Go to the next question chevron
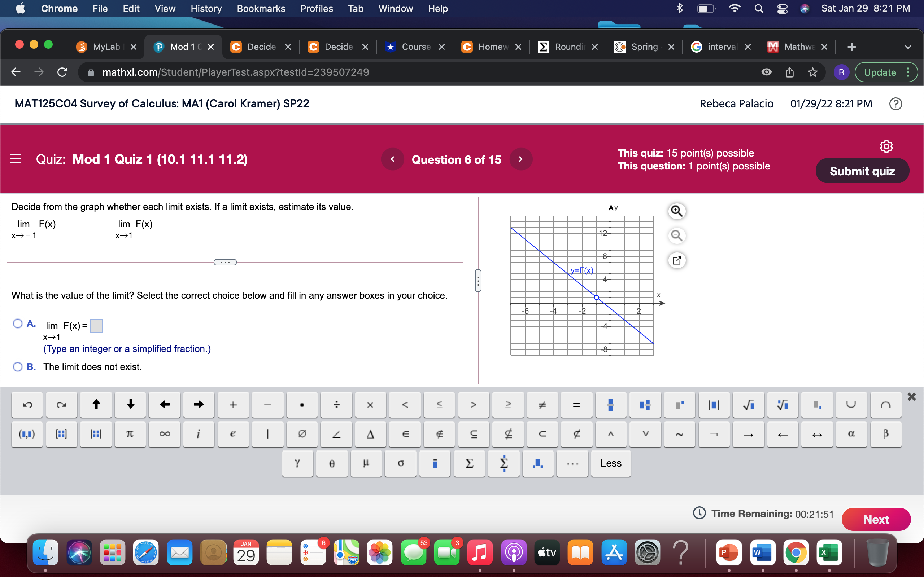The width and height of the screenshot is (924, 577). click(520, 159)
